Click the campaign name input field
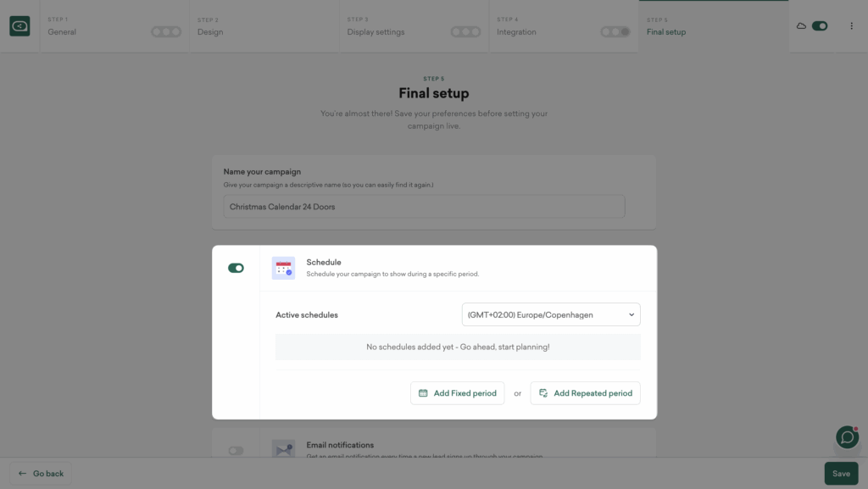Viewport: 868px width, 489px height. point(424,207)
